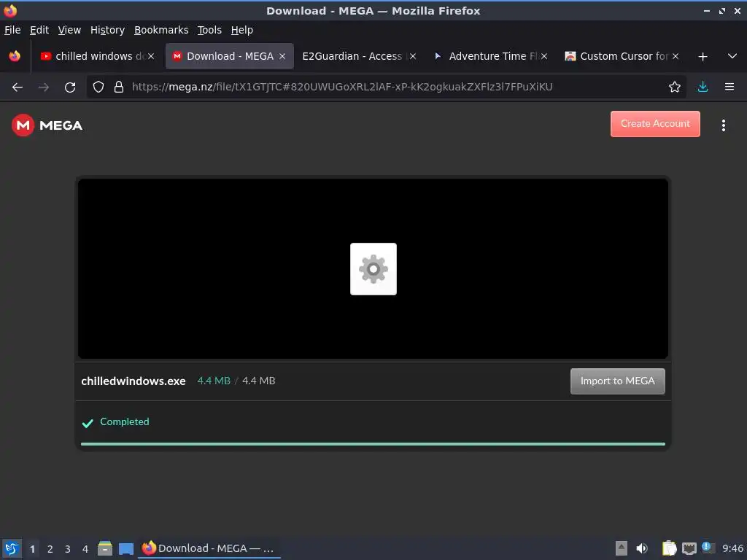This screenshot has width=747, height=560.
Task: Open the Edit menu
Action: coord(39,30)
